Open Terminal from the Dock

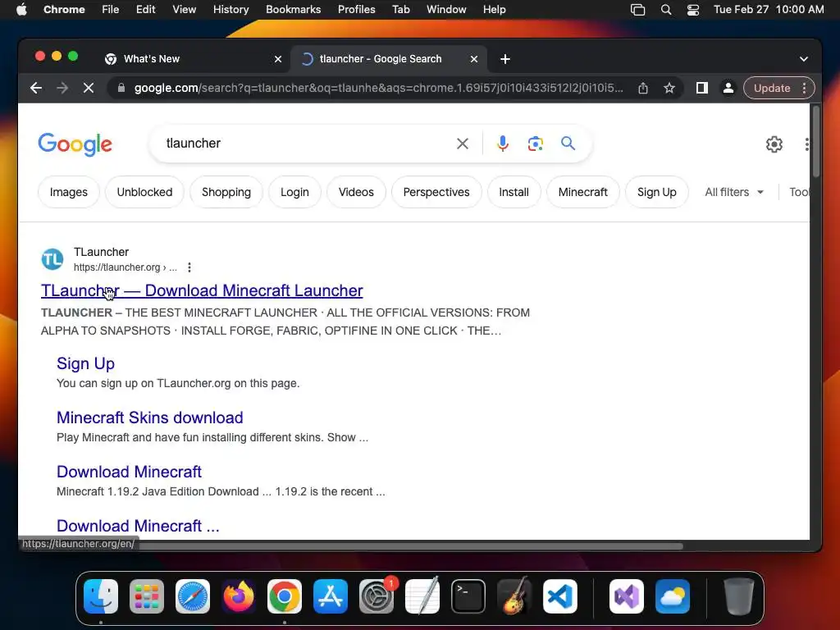[x=468, y=596]
